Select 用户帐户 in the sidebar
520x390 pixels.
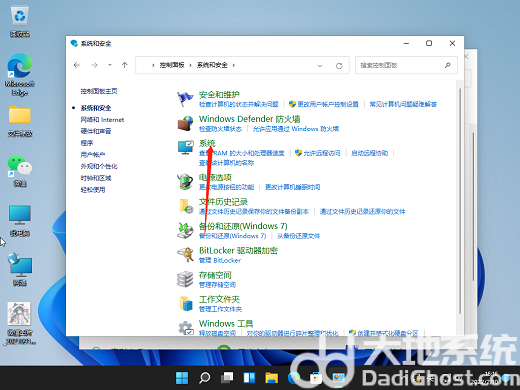pyautogui.click(x=93, y=155)
